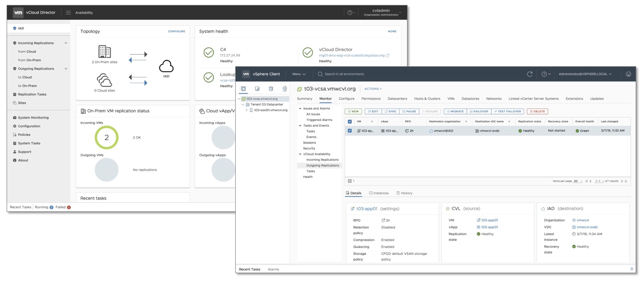The width and height of the screenshot is (644, 283).
Task: Open the VMs and Templates view icon
Action: click(x=257, y=89)
